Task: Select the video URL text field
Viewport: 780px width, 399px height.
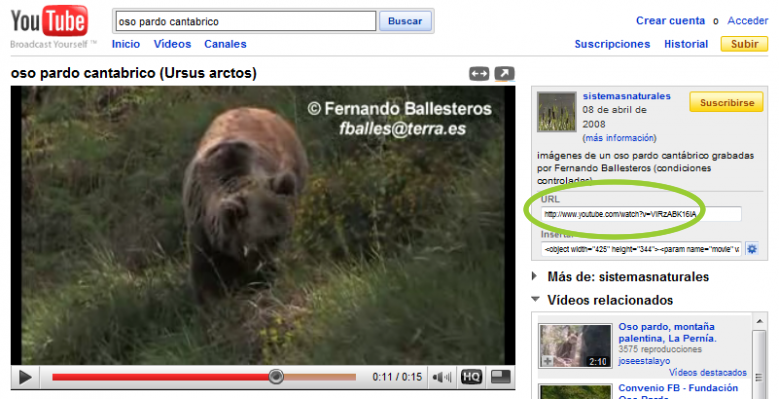Action: coord(641,214)
